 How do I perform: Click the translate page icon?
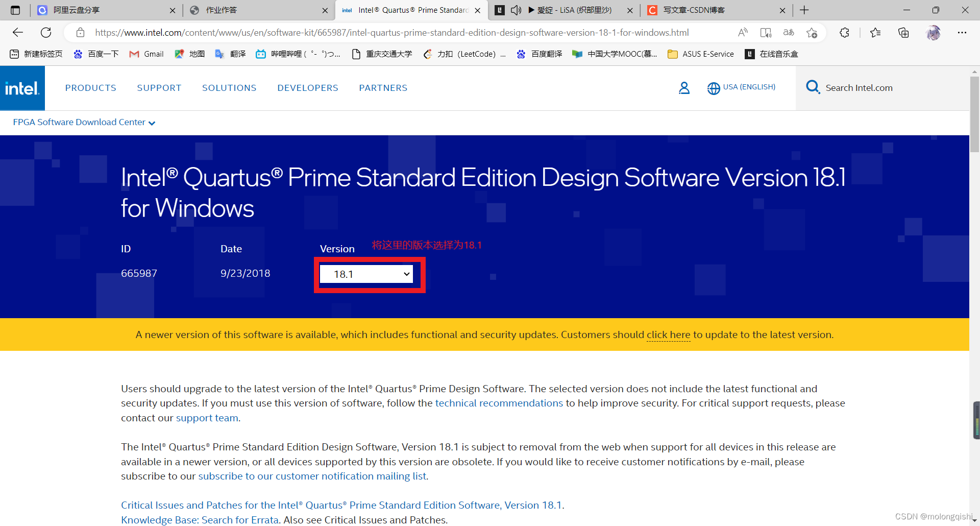(789, 33)
